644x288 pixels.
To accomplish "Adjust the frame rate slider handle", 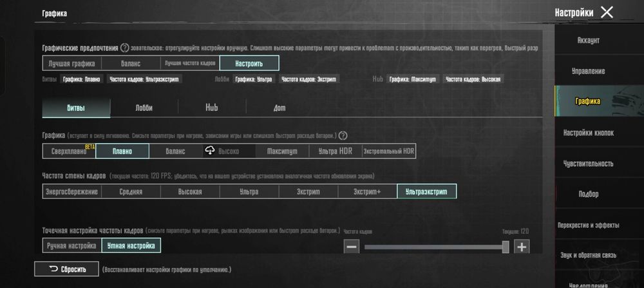I will (x=506, y=247).
